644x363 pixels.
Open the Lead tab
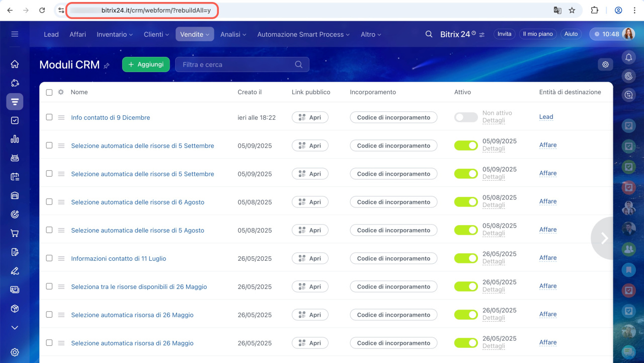pos(51,34)
